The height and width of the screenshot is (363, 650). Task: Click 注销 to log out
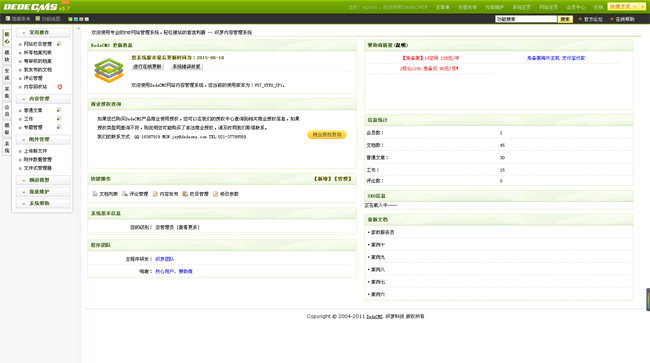598,7
